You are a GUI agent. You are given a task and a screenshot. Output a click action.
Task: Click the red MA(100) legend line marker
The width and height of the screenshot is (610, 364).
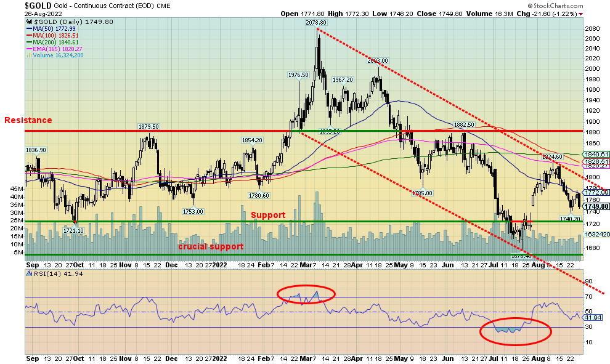click(x=29, y=35)
